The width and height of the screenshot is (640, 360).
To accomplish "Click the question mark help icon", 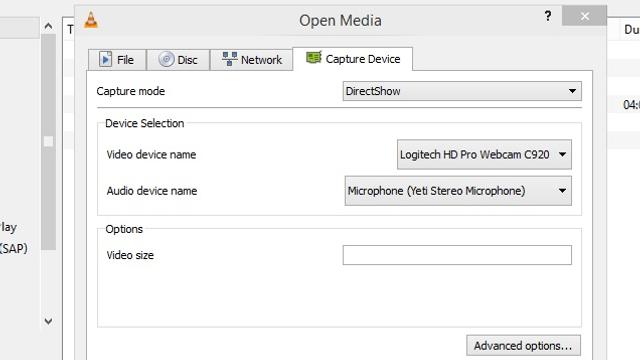I will pos(548,16).
